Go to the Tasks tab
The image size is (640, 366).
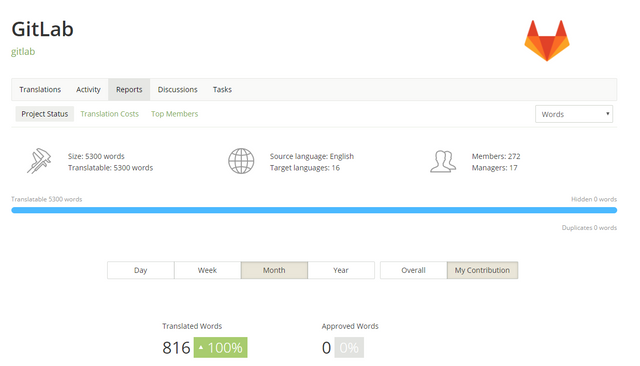pyautogui.click(x=222, y=89)
